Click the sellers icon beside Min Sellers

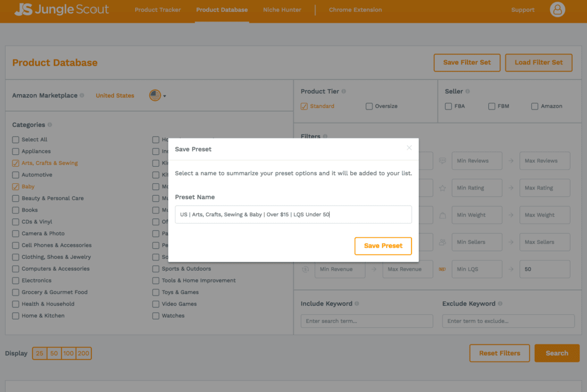coord(443,242)
